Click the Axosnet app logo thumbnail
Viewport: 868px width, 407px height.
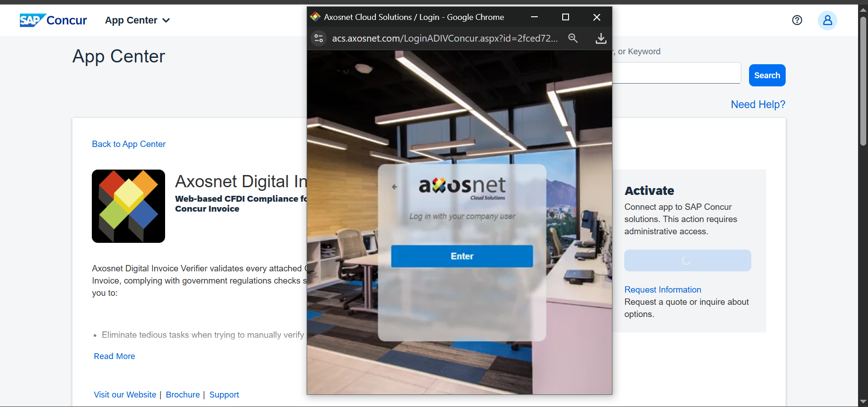pos(128,206)
